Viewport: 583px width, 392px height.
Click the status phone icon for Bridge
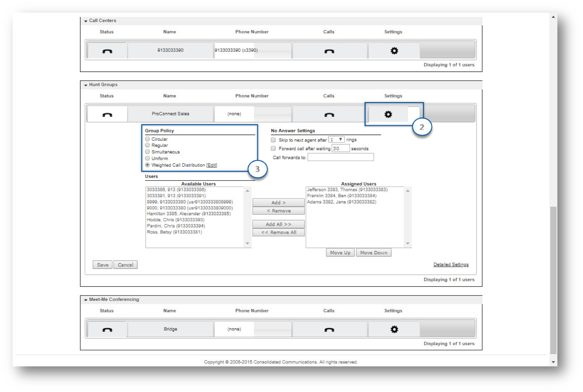click(x=107, y=330)
